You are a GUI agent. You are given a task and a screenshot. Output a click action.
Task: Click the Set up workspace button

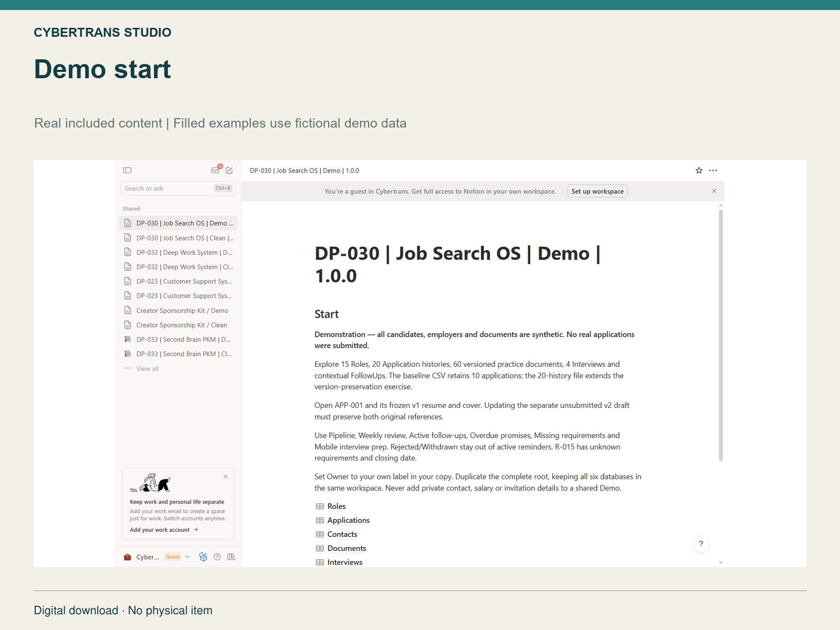[597, 191]
